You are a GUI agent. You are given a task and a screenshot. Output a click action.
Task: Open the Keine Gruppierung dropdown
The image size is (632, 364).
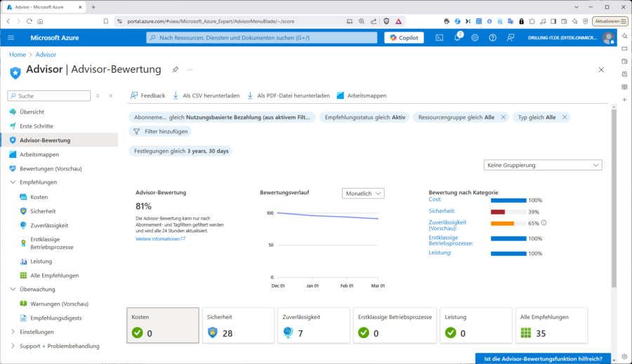543,165
